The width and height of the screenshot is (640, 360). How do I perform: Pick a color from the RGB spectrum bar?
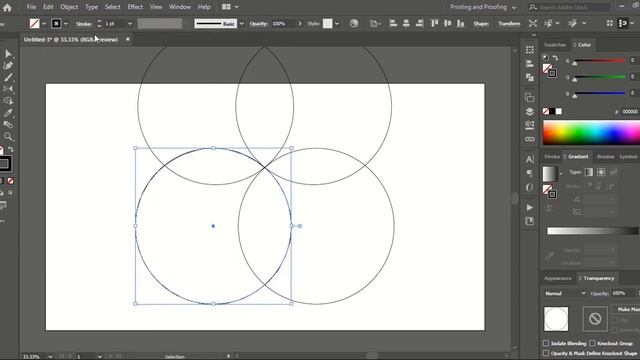click(591, 133)
